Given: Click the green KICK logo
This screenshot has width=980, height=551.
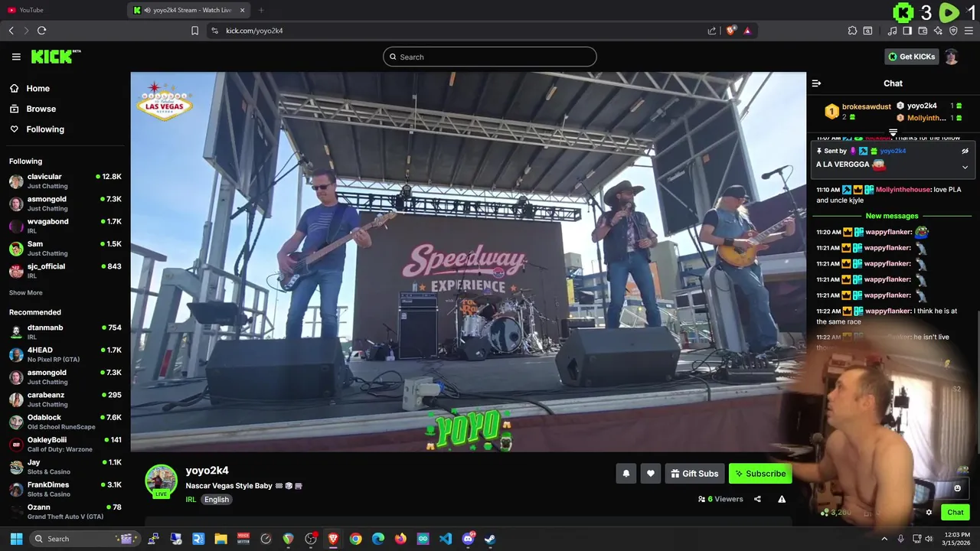Looking at the screenshot, I should click(55, 57).
